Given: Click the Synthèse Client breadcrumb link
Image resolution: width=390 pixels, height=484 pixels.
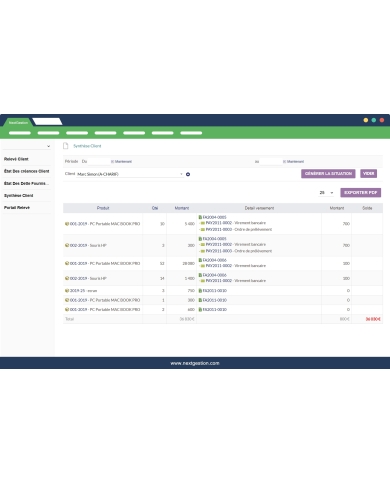Looking at the screenshot, I should (x=87, y=146).
